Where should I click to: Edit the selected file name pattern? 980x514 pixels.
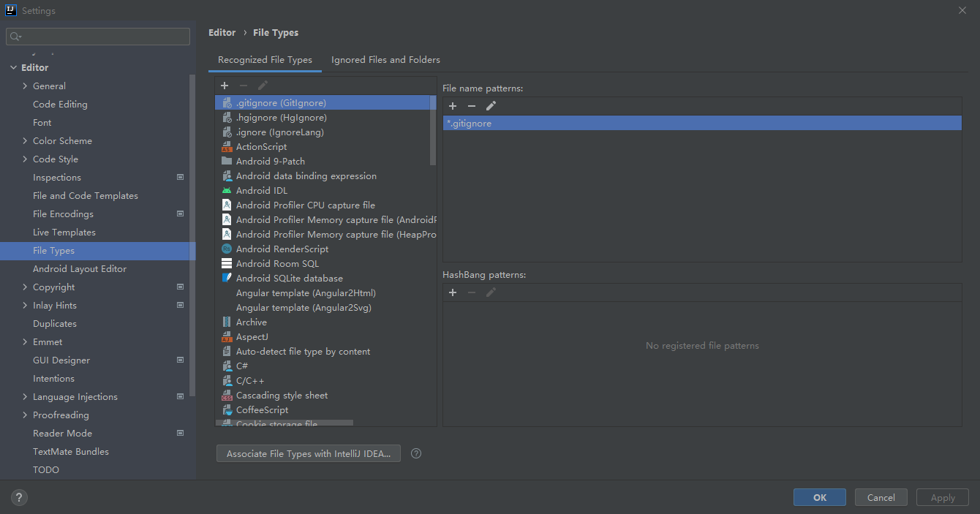[x=491, y=106]
